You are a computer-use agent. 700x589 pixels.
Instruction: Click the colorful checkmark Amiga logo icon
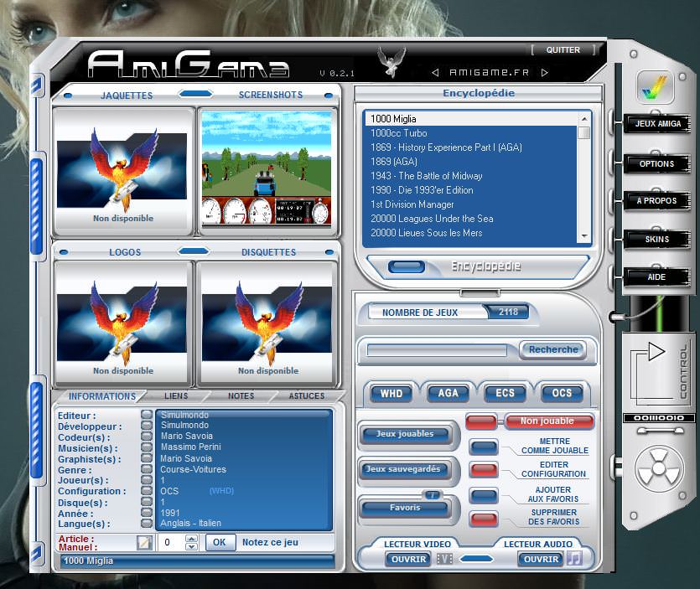tap(655, 86)
